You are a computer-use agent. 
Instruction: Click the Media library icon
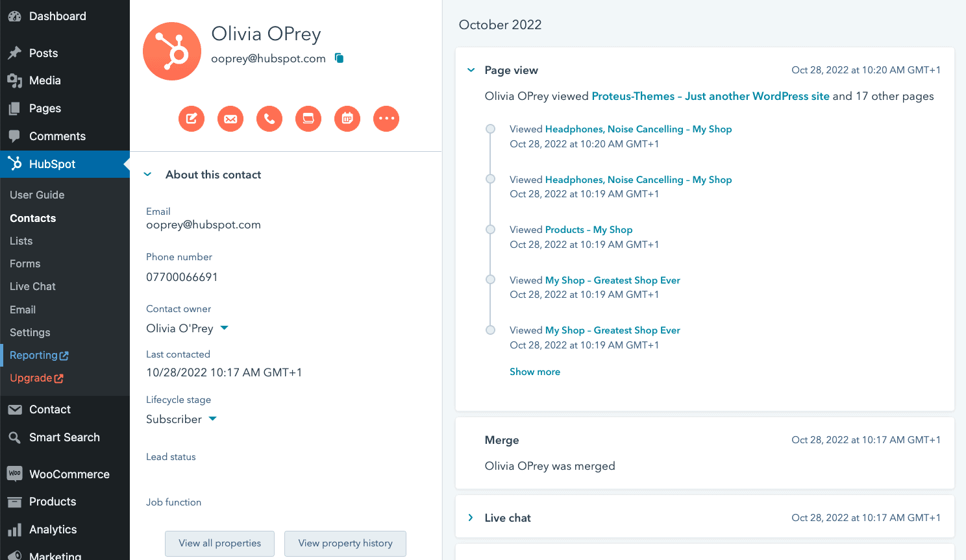tap(14, 80)
